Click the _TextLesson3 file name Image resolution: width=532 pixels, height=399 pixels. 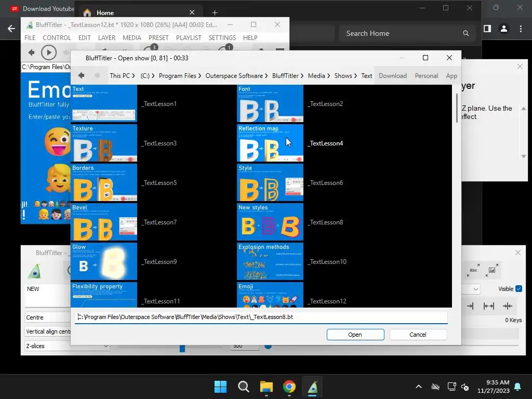[159, 143]
